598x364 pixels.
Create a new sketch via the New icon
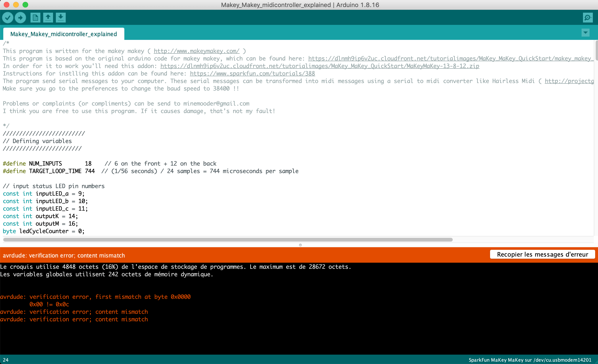coord(35,17)
